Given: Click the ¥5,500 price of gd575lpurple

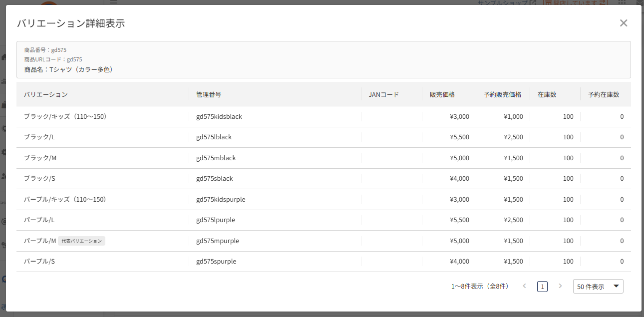Looking at the screenshot, I should point(459,220).
